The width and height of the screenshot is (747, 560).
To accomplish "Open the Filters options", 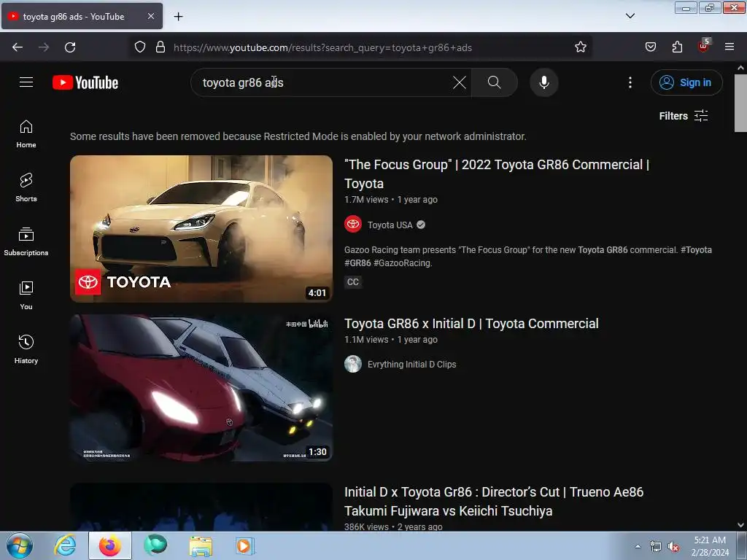I will tap(684, 116).
